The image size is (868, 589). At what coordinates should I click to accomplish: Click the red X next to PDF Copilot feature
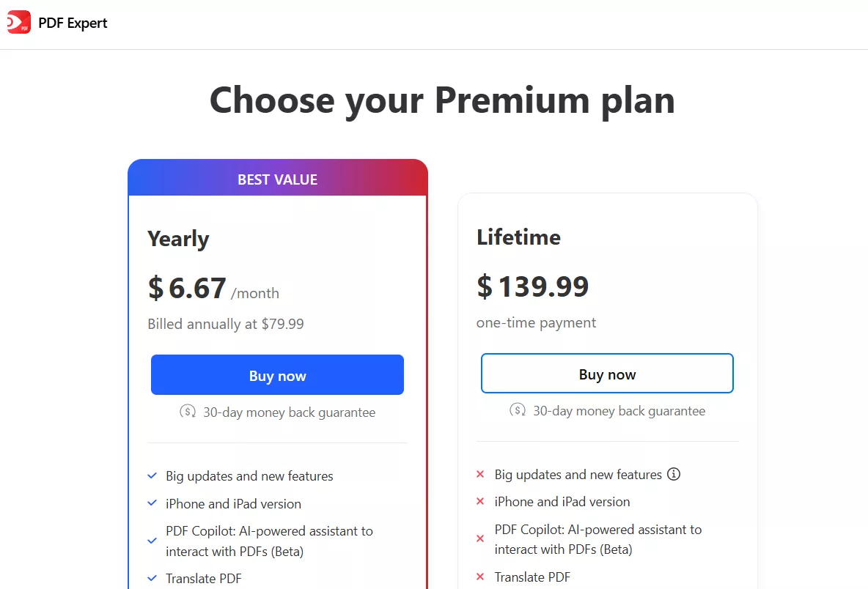pos(481,538)
